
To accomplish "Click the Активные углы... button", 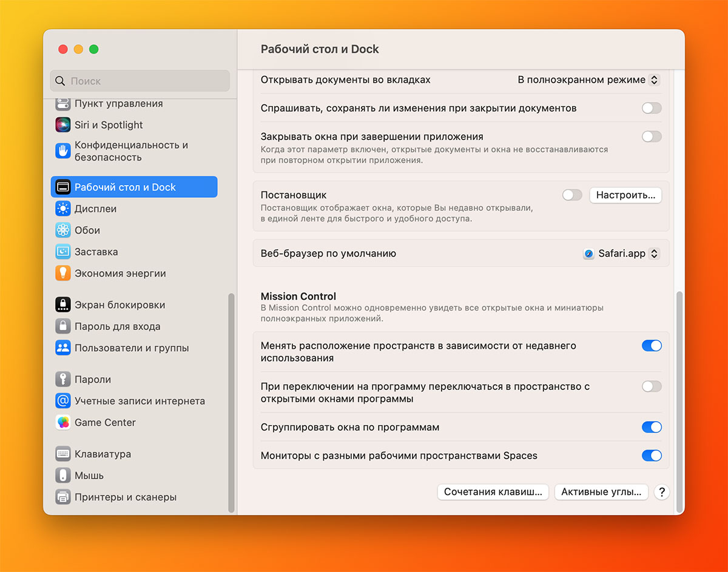I will (601, 492).
